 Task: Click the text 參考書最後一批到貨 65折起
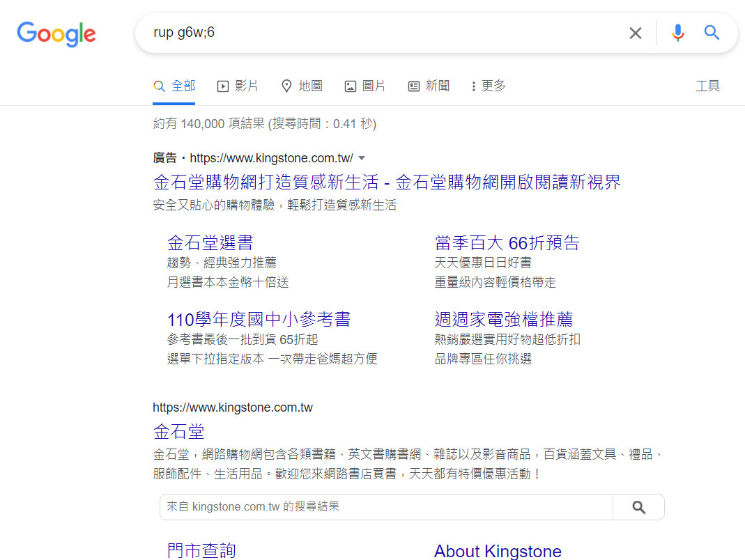[243, 340]
